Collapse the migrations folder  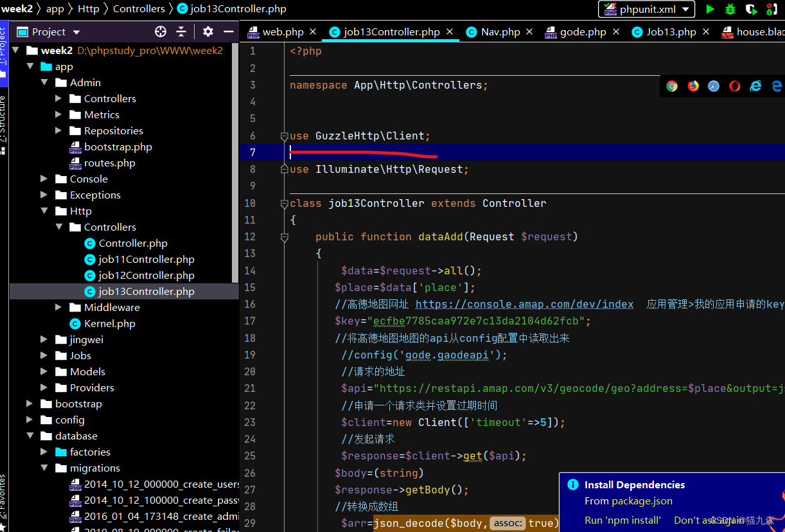(x=44, y=468)
